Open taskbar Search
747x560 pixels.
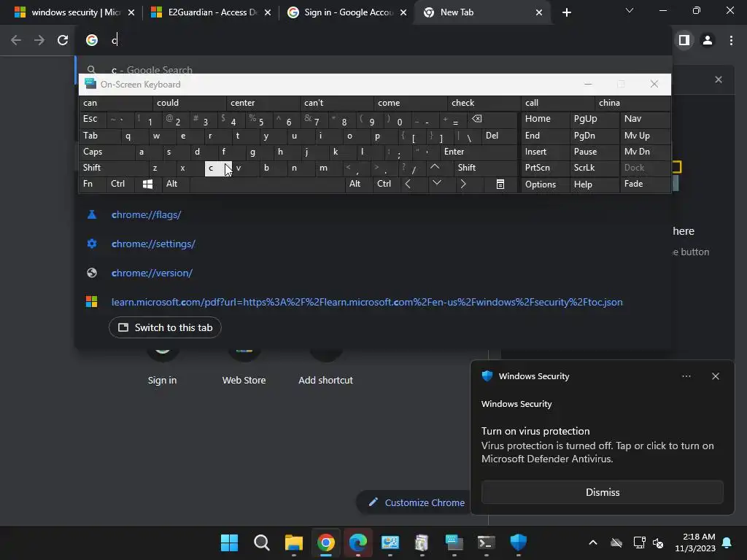point(262,542)
